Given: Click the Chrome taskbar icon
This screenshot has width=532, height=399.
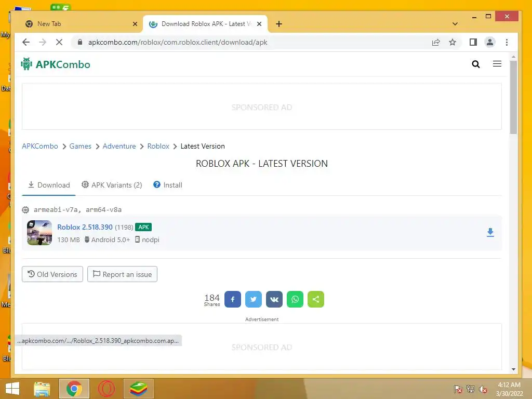Looking at the screenshot, I should (x=74, y=389).
